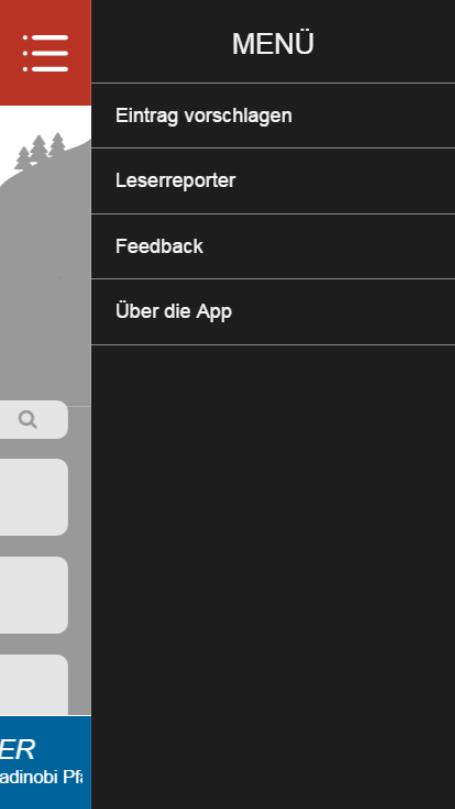Click the MENÜ header title

[x=273, y=44]
